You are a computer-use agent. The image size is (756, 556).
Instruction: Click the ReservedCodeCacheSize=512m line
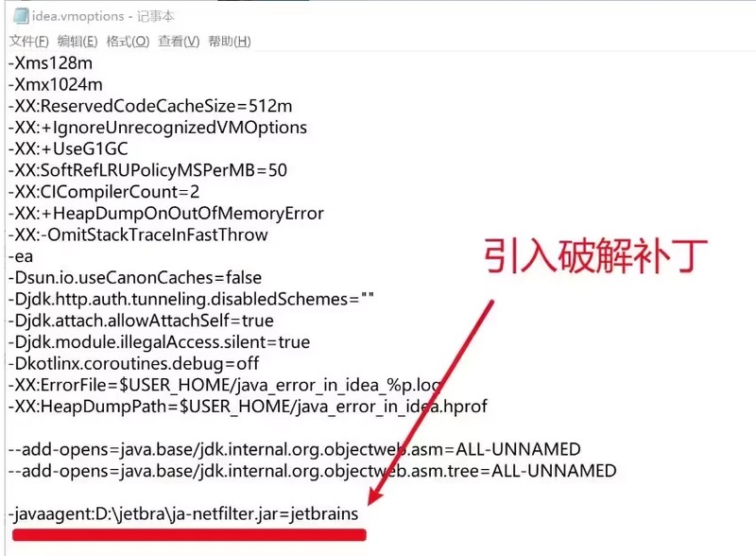point(150,106)
